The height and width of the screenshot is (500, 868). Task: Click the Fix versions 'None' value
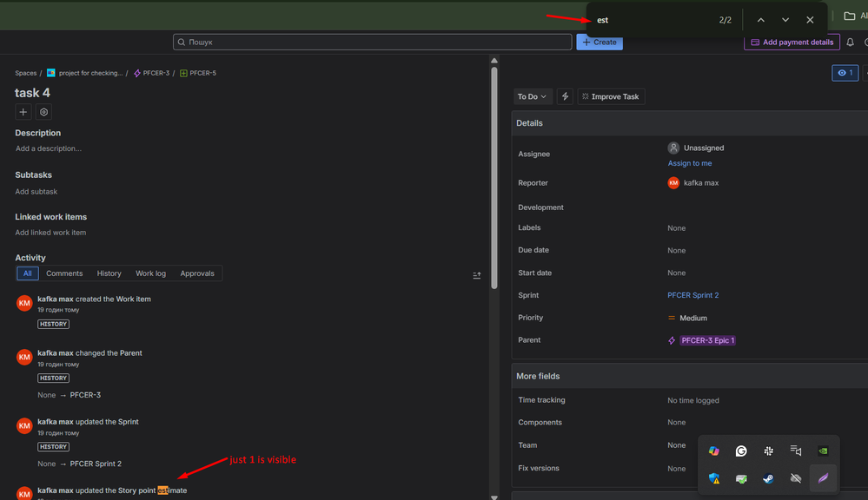coord(677,469)
